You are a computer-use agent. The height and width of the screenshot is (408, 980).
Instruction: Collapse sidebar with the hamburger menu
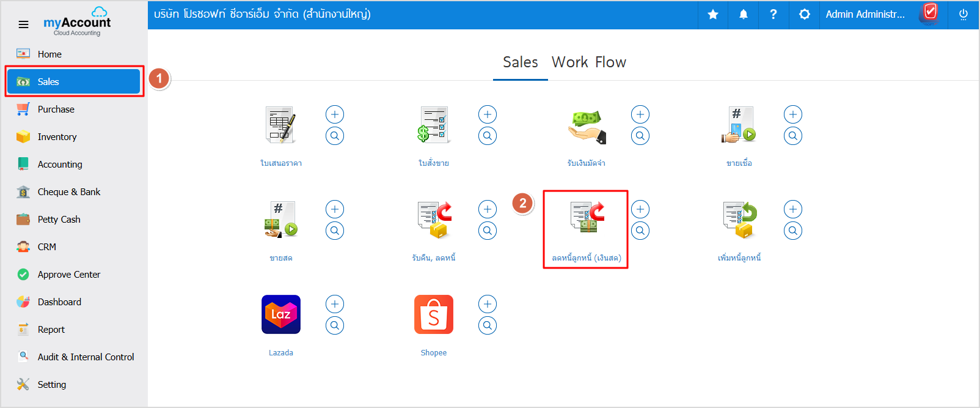click(x=23, y=24)
